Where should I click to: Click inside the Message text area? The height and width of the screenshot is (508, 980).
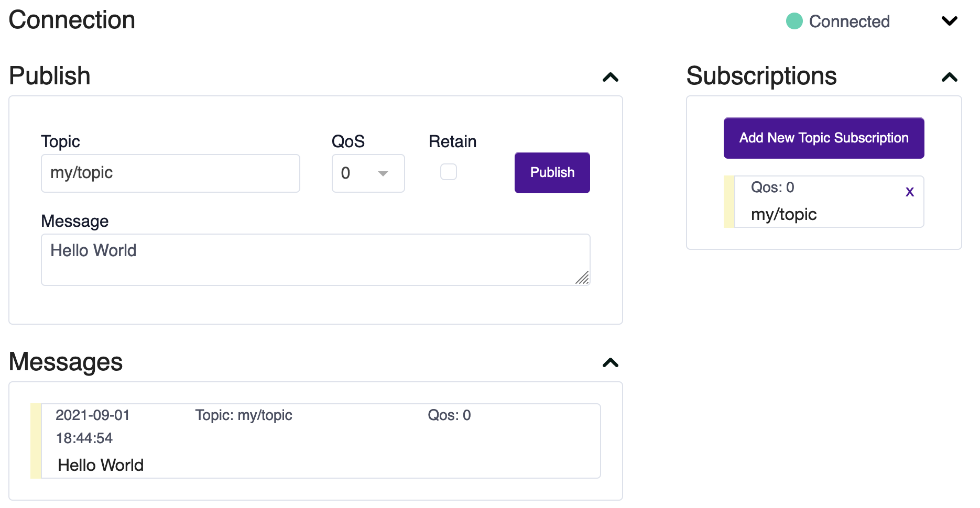point(314,259)
